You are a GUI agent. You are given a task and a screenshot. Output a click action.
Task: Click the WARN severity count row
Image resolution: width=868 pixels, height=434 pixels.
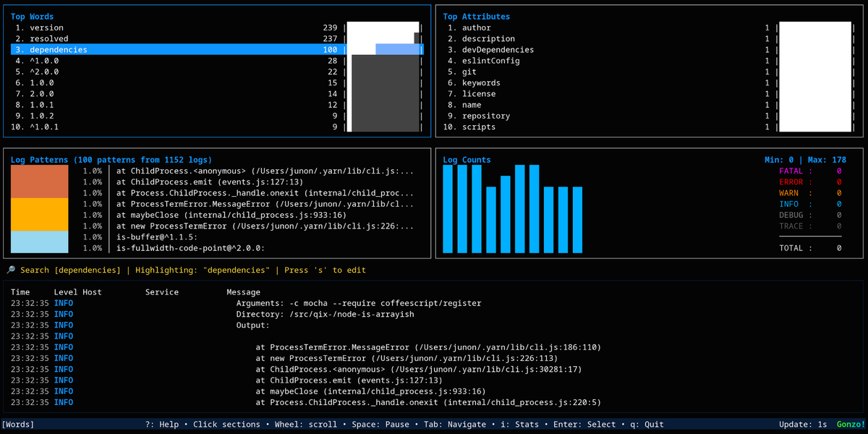click(810, 193)
